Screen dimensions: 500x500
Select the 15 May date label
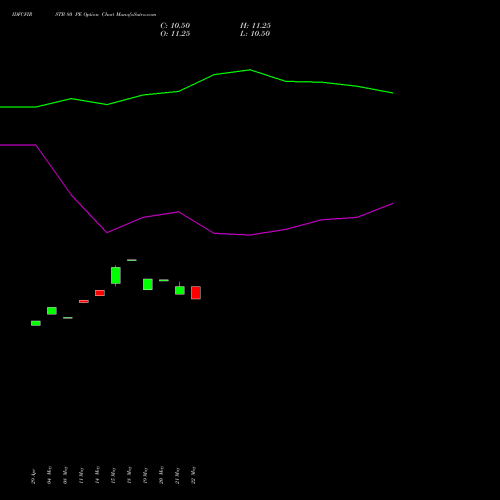113,475
